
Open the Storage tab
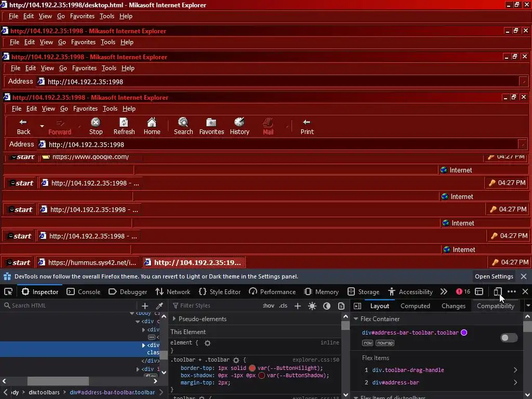pyautogui.click(x=363, y=292)
